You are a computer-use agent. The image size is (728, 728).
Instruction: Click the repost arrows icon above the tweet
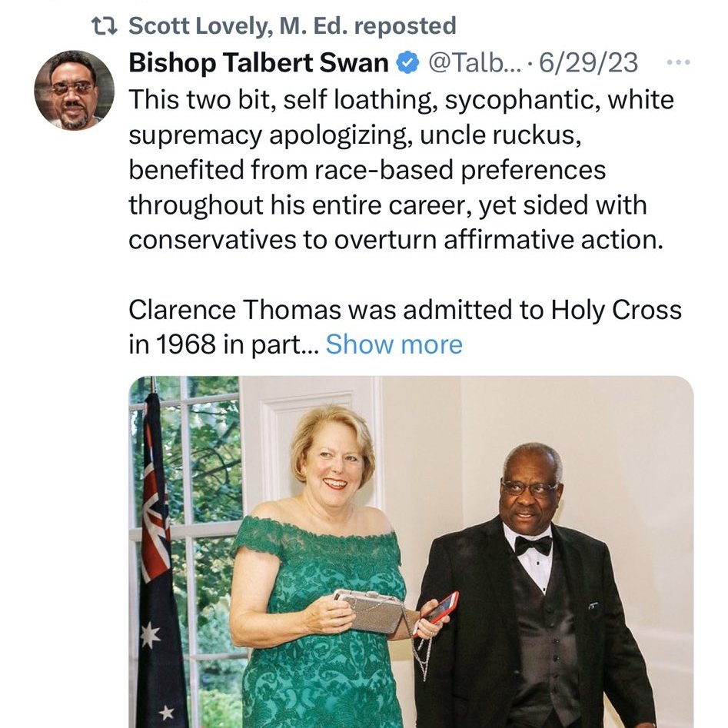click(105, 26)
